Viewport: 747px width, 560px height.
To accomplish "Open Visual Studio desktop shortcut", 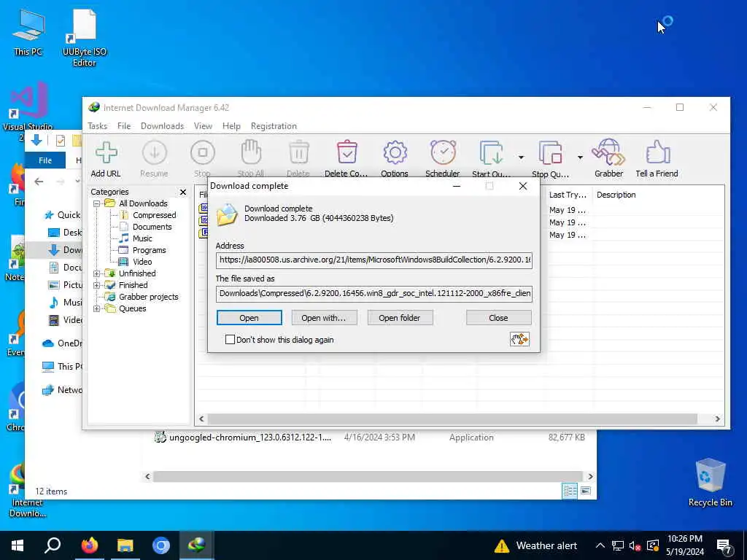I will (x=28, y=106).
